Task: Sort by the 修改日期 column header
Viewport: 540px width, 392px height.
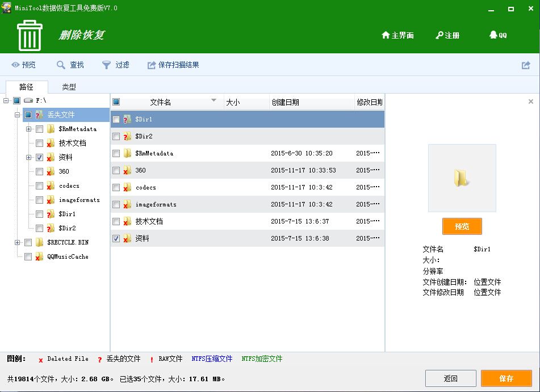Action: point(370,102)
